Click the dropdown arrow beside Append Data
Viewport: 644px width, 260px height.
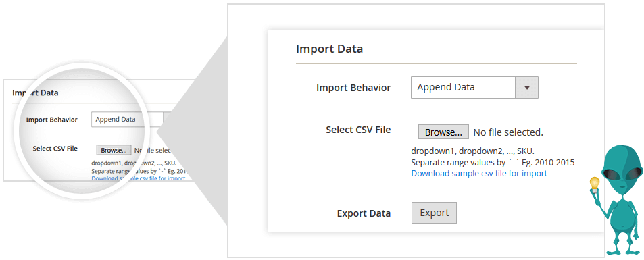(x=526, y=88)
